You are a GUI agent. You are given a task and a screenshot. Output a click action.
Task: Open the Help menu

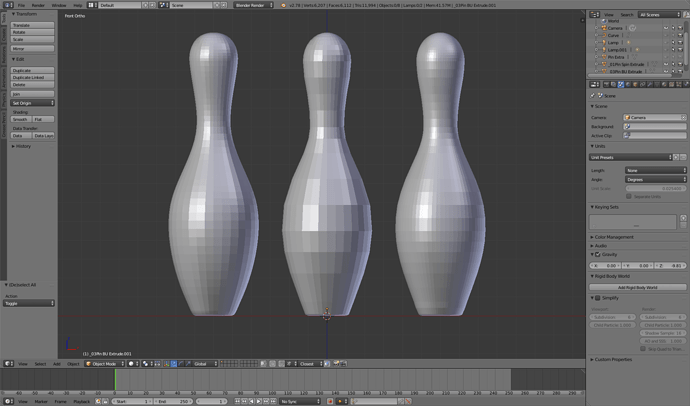tap(78, 5)
